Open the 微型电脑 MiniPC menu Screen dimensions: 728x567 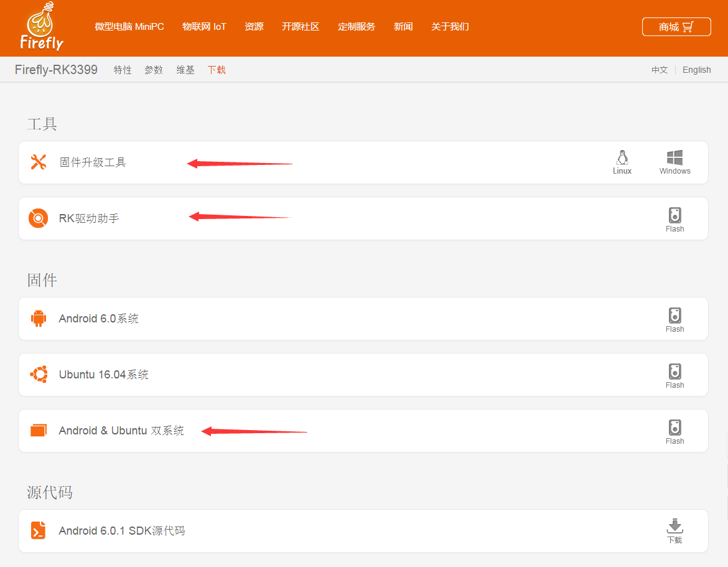tap(129, 27)
